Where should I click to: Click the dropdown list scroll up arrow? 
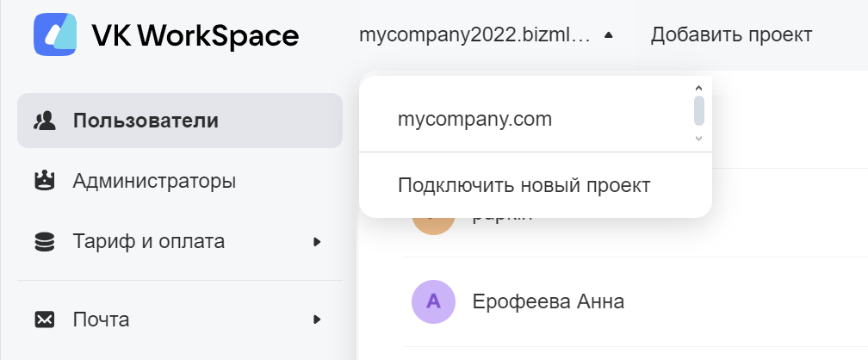coord(698,88)
